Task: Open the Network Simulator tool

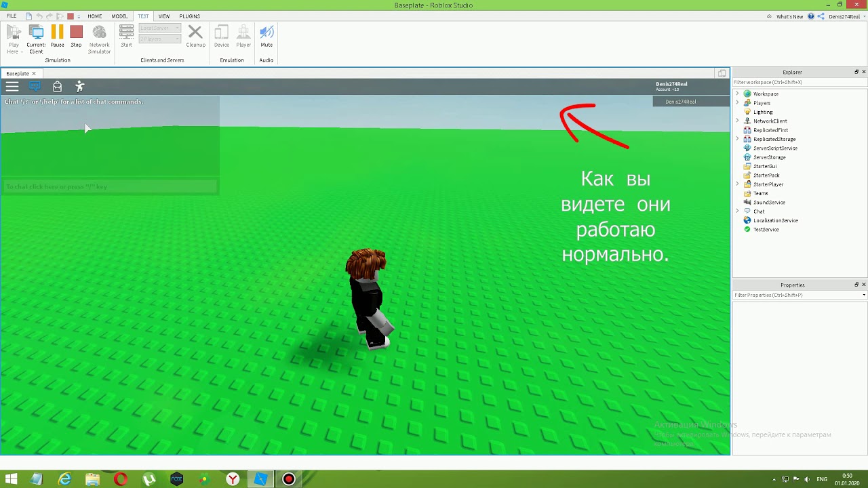Action: 99,39
